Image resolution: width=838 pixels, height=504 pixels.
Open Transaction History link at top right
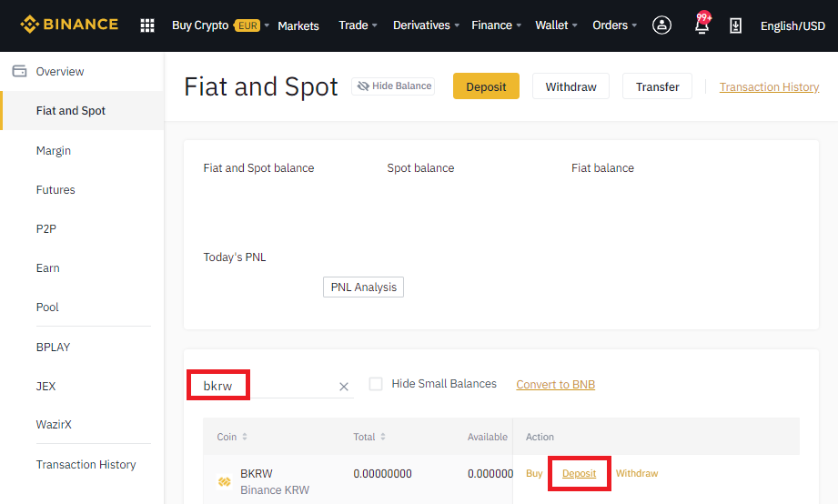click(769, 86)
